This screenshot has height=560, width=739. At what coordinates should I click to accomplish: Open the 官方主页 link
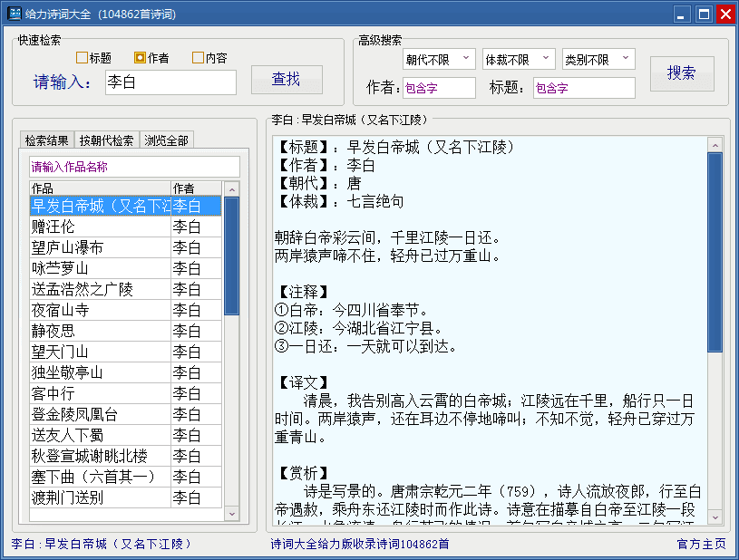tap(701, 544)
